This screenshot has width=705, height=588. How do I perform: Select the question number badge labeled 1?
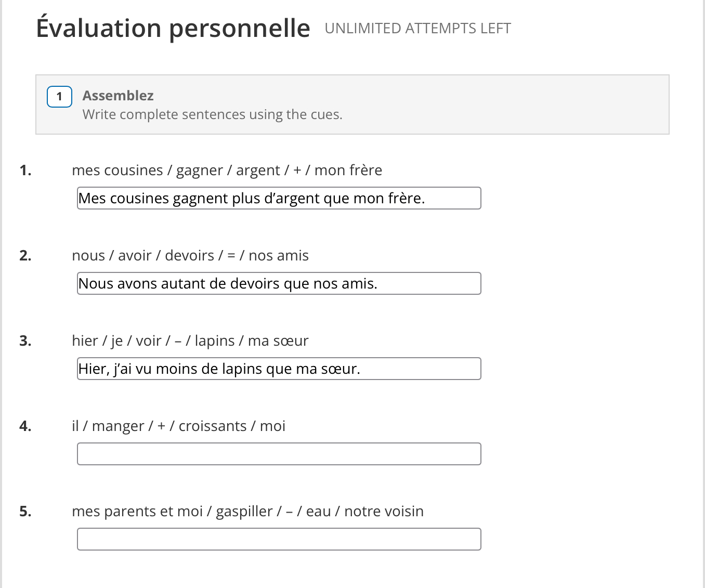pos(59,96)
